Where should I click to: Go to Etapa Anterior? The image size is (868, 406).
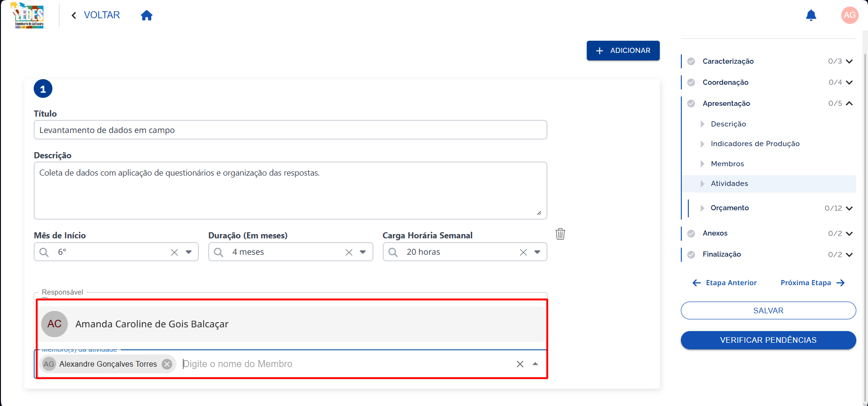pos(724,283)
